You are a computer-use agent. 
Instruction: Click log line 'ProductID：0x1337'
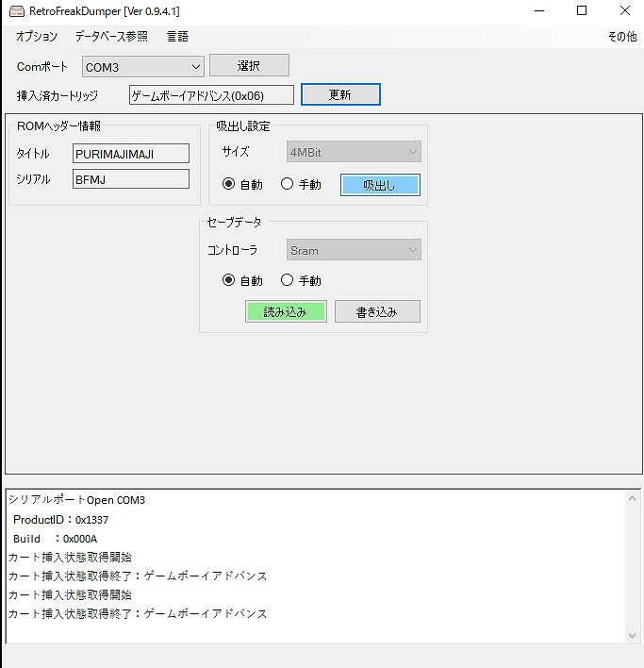tap(61, 520)
